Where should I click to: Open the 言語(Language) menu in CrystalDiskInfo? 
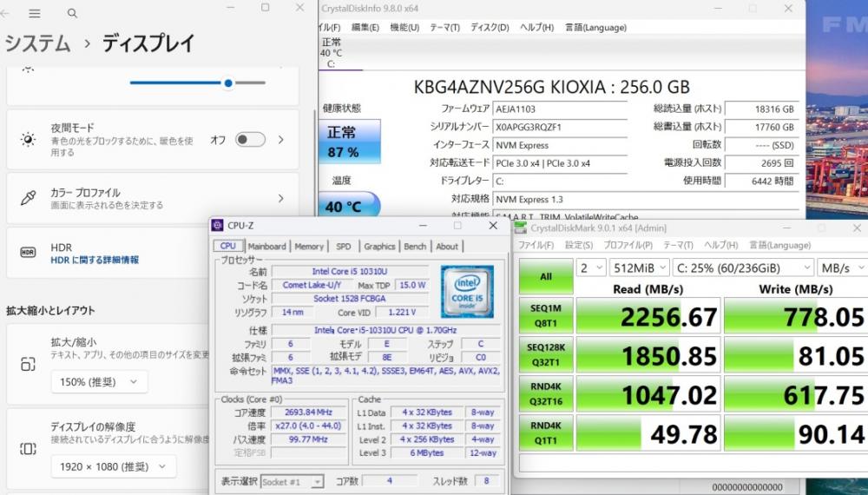[595, 27]
